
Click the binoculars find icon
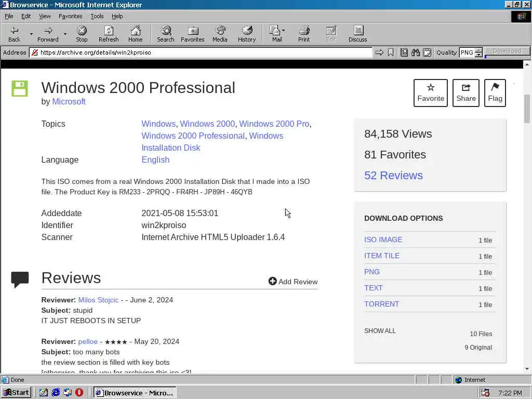416,52
